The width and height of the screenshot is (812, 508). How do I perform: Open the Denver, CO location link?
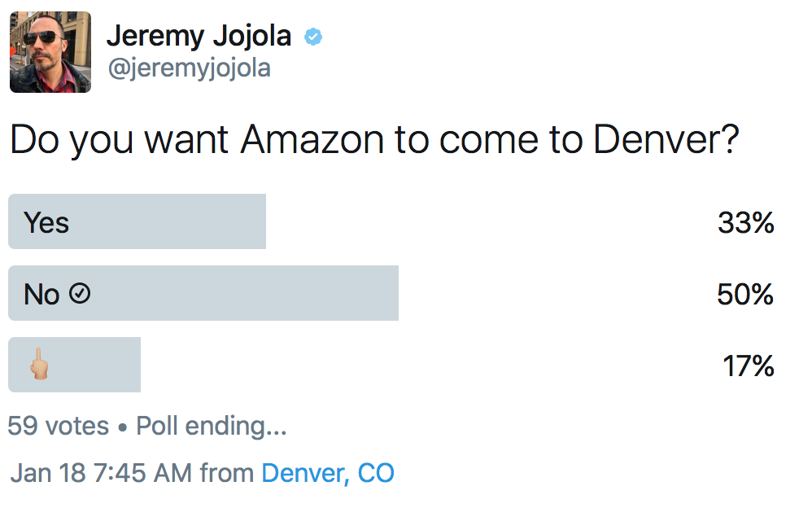coord(328,473)
